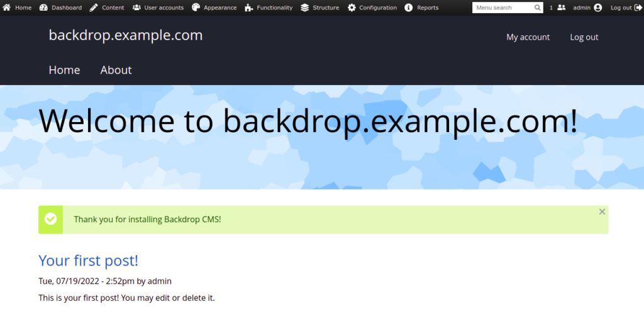Open the Content admin menu

pos(113,8)
